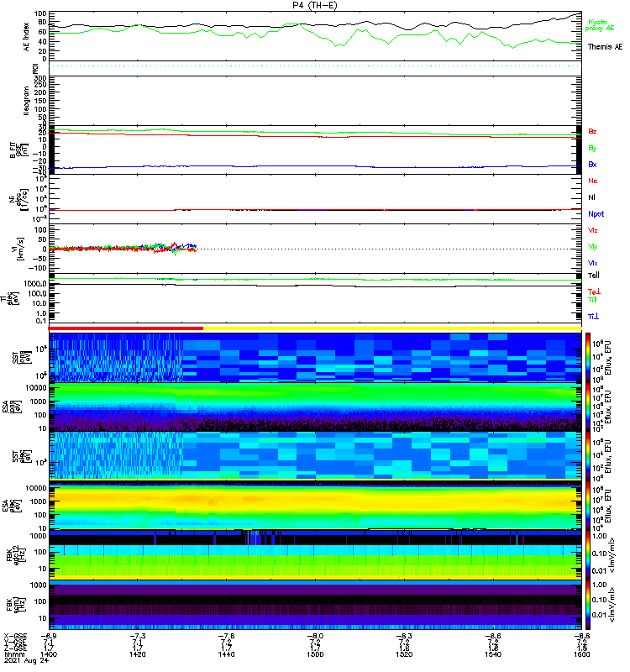
Task: Select the blue Ti perpendicular legend
Action: pos(593,317)
